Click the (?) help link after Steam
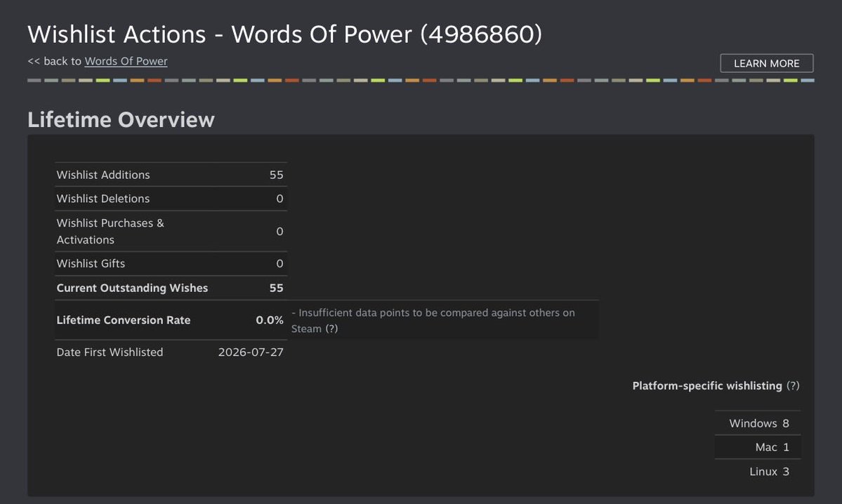Viewport: 842px width, 504px height. [x=331, y=329]
